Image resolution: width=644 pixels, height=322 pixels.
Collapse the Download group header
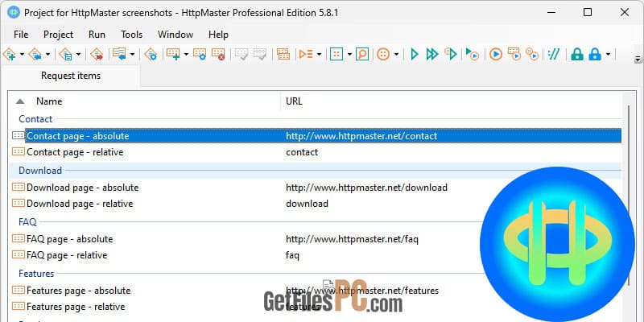pyautogui.click(x=40, y=171)
